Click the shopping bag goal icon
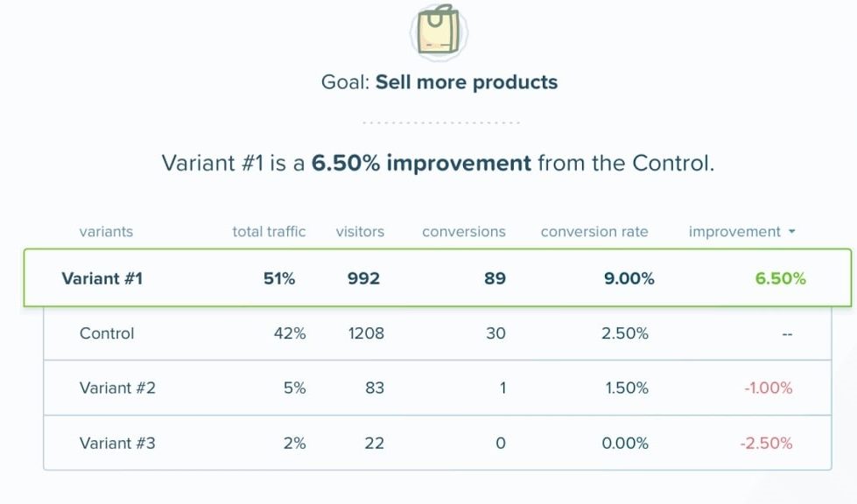 (439, 31)
